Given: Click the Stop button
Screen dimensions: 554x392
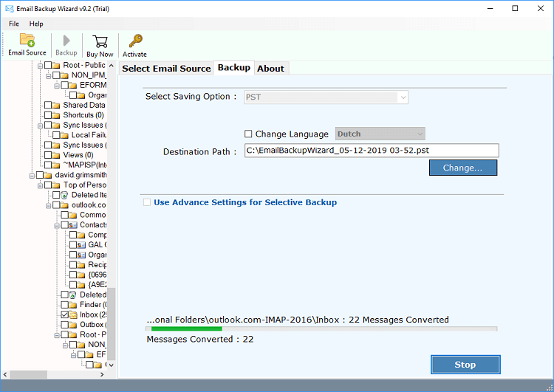Looking at the screenshot, I should coord(465,365).
